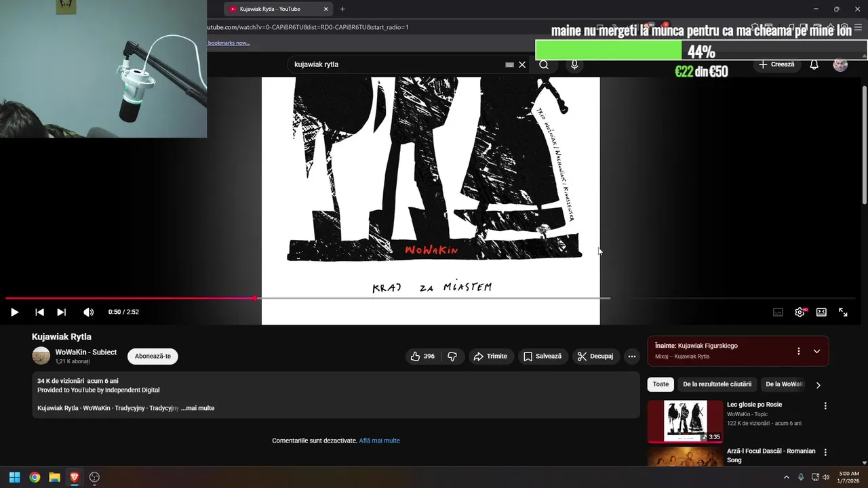The height and width of the screenshot is (488, 868).
Task: Expand description with '...mai multe'
Action: coord(197,408)
